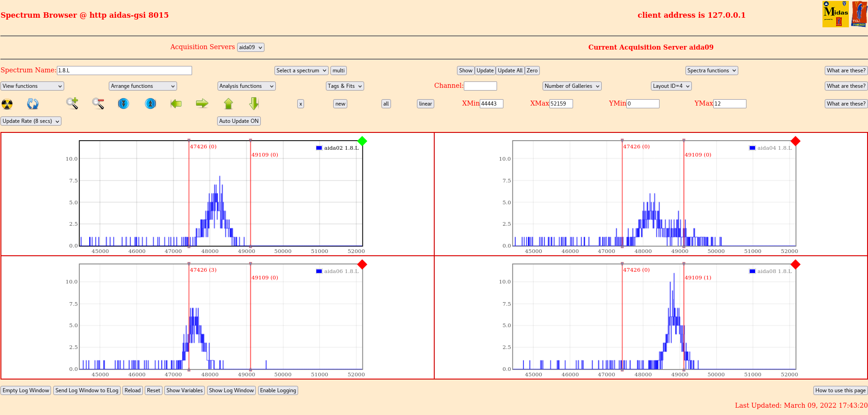Click into the Spectrum Name input field

(x=124, y=71)
